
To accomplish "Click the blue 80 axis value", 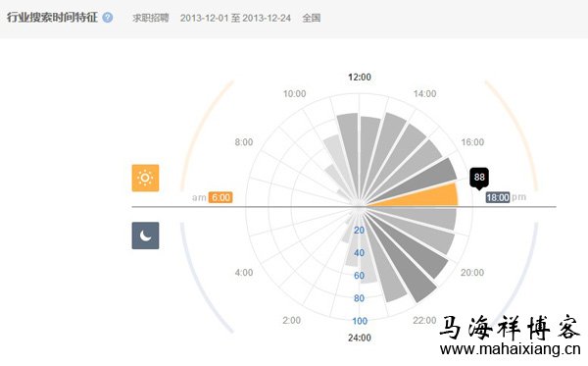I will [360, 298].
